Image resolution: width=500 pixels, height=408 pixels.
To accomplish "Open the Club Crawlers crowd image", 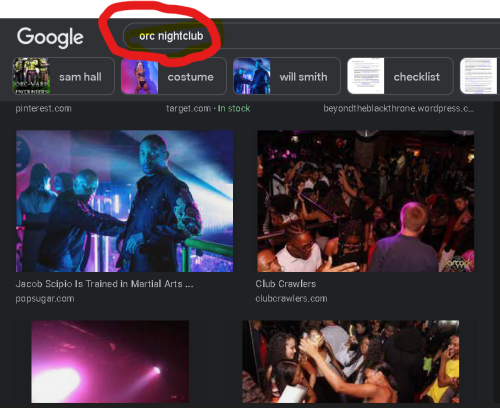I will tap(366, 201).
